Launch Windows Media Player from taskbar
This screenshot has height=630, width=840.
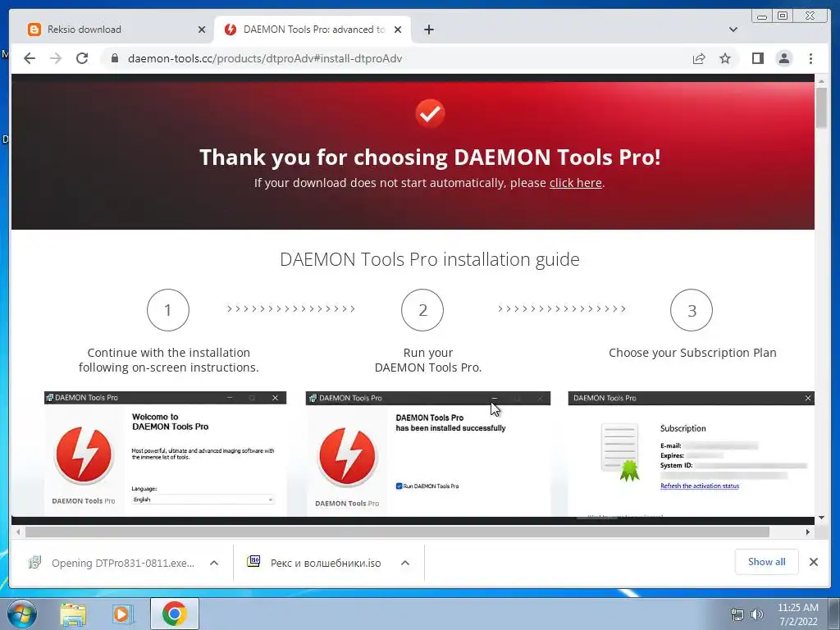pos(123,614)
